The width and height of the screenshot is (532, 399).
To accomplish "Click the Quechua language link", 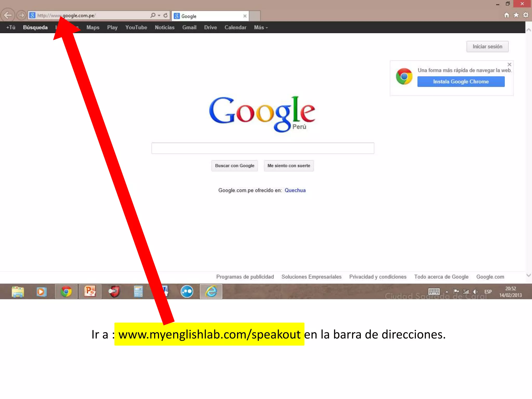I will (x=295, y=190).
